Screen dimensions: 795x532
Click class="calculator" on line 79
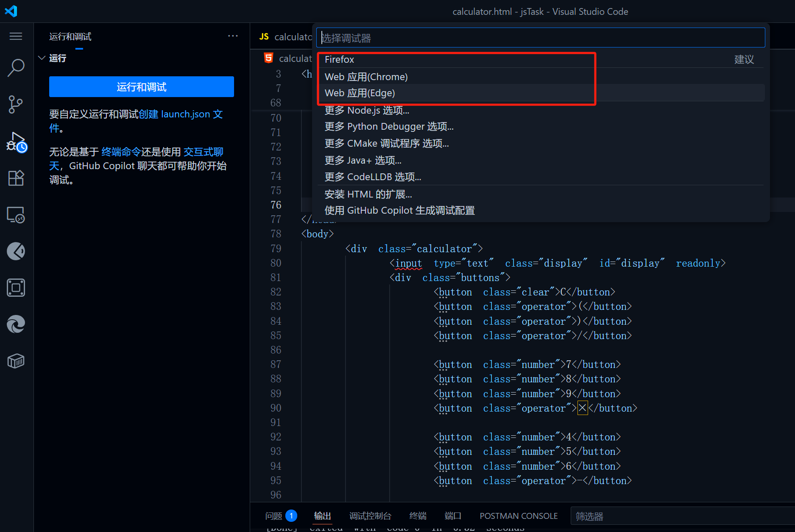(x=428, y=249)
